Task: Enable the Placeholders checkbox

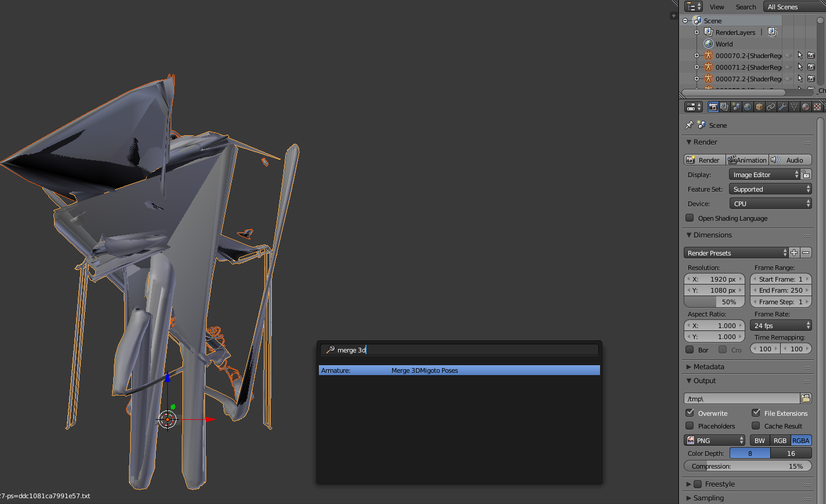Action: tap(689, 426)
